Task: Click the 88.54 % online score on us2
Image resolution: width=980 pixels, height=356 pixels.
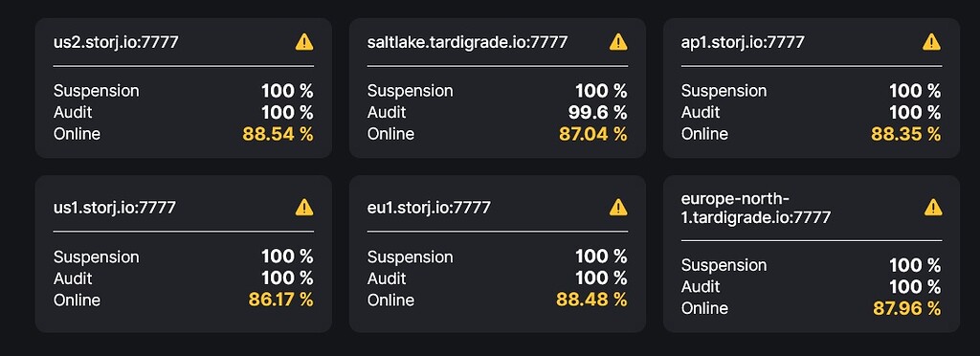Action: click(278, 134)
